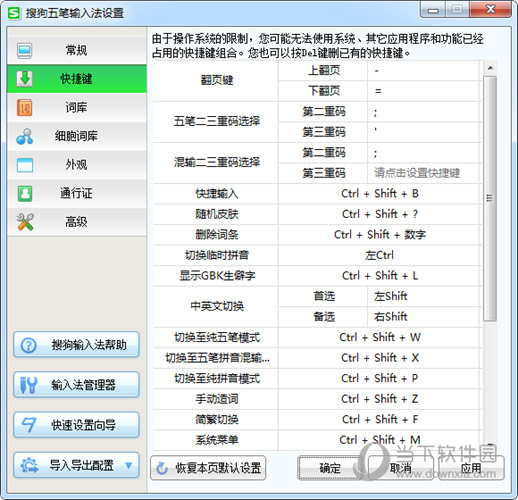Click the blue bubbles 细胞词库 icon
Image resolution: width=518 pixels, height=500 pixels.
click(x=25, y=136)
